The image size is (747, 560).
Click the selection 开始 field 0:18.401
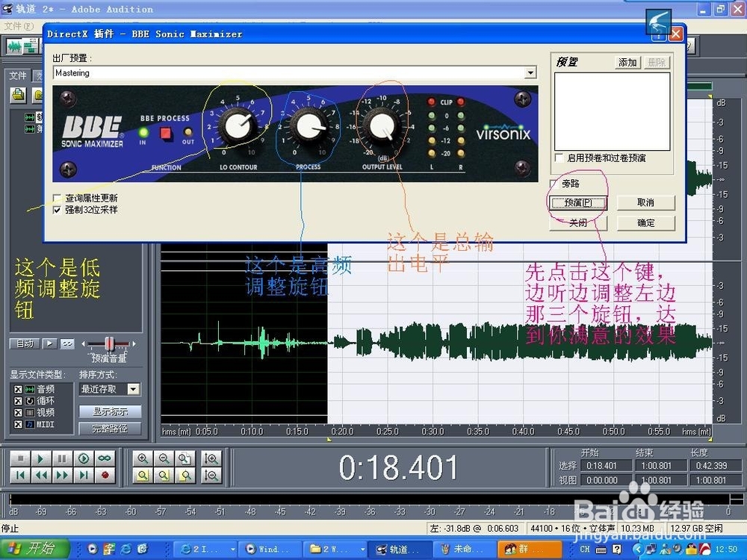606,466
